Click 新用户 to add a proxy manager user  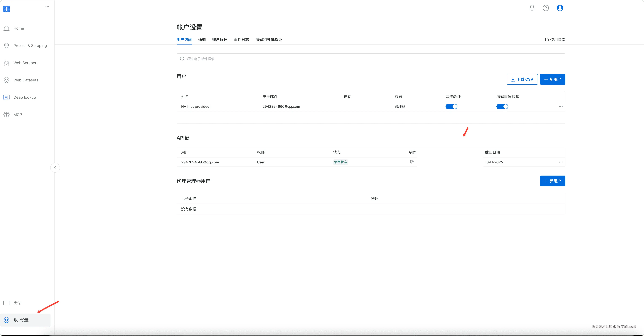552,181
